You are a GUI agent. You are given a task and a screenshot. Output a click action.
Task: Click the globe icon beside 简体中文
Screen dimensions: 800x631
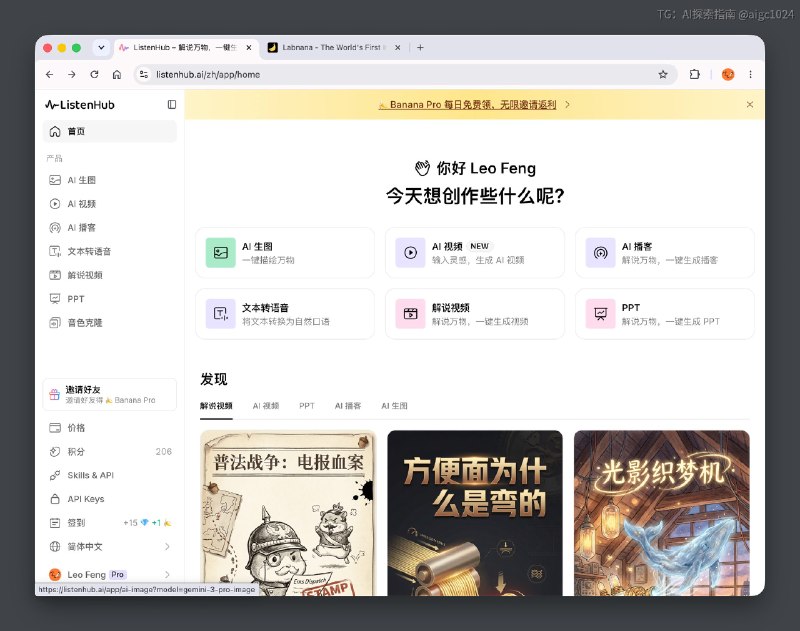(55, 546)
